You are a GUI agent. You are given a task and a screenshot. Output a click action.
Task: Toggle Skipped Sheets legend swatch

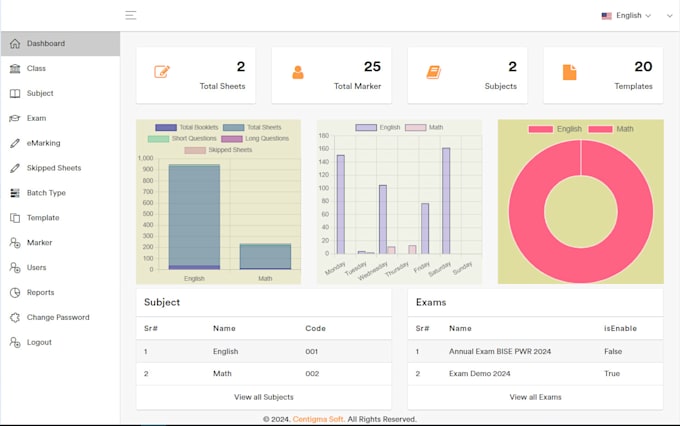[x=195, y=150]
